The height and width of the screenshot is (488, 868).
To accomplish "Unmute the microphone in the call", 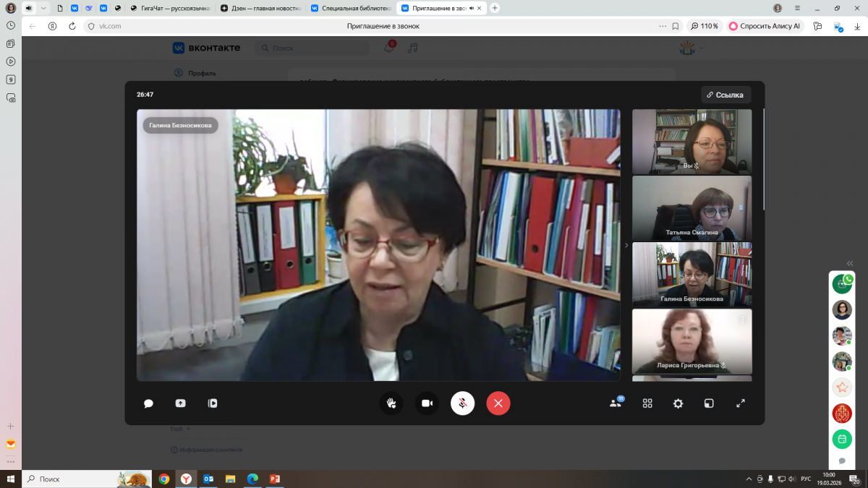I will [x=463, y=403].
